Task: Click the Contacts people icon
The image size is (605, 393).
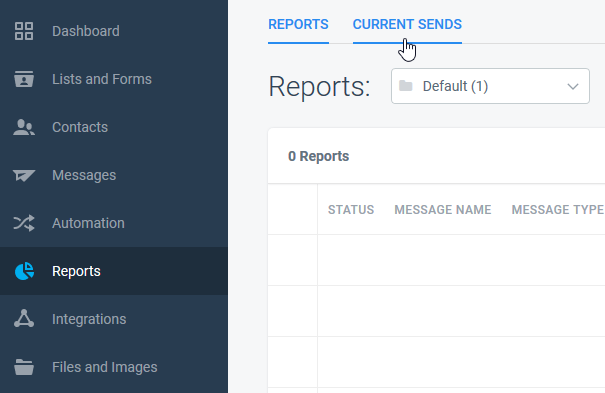Action: tap(24, 127)
